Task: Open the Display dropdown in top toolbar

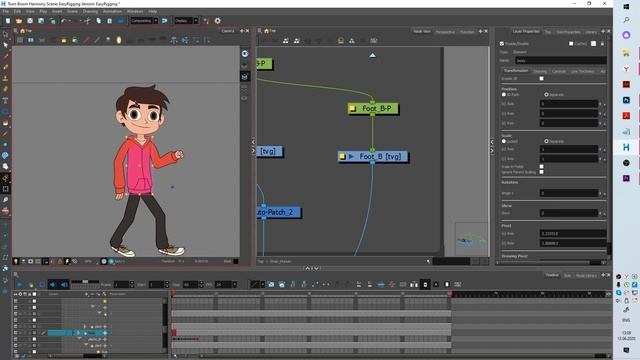Action: [186, 21]
